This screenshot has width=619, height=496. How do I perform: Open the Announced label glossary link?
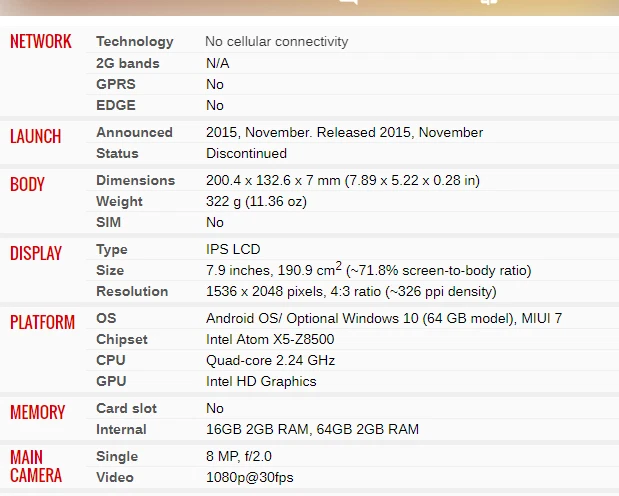(134, 132)
